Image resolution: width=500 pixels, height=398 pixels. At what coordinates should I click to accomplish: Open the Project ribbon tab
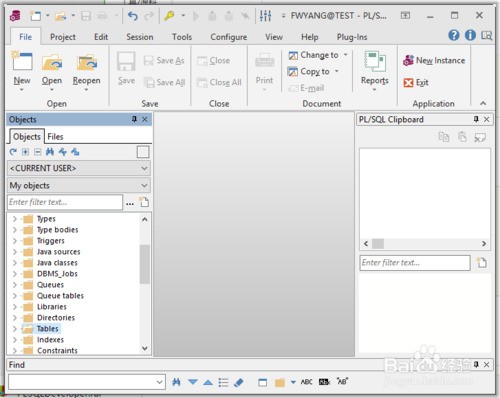pos(63,37)
